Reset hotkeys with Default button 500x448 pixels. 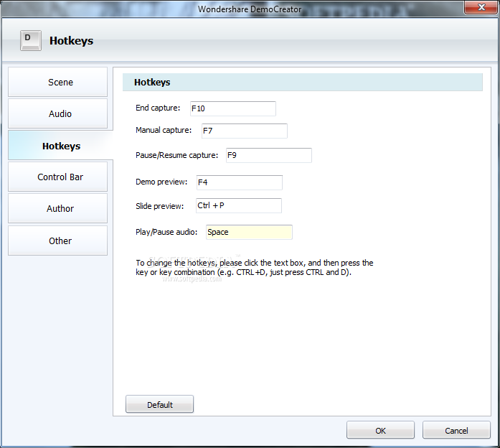159,404
